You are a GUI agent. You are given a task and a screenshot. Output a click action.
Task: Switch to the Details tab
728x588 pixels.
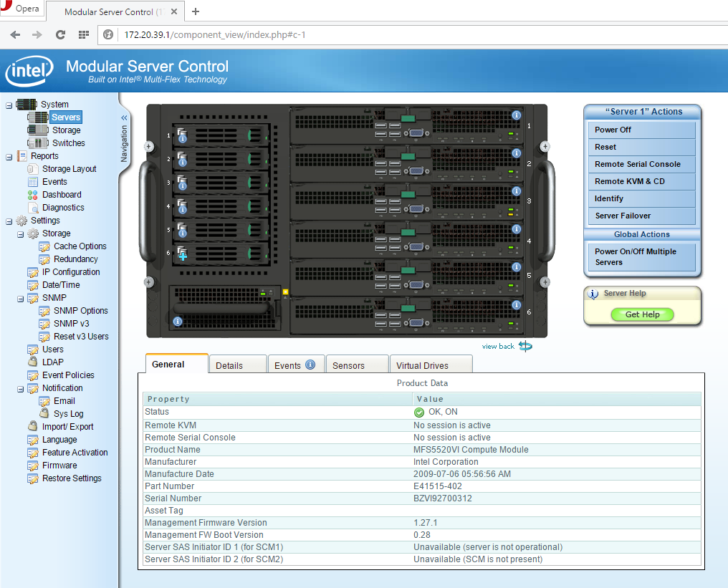tap(238, 365)
